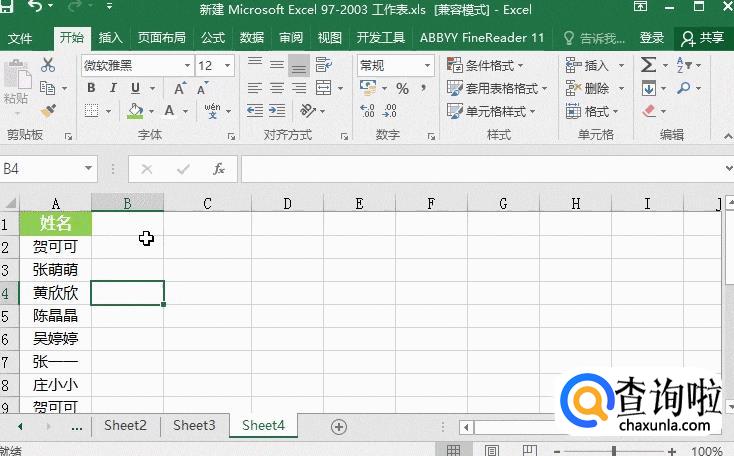Toggle Italic formatting
This screenshot has width=734, height=456.
[113, 88]
